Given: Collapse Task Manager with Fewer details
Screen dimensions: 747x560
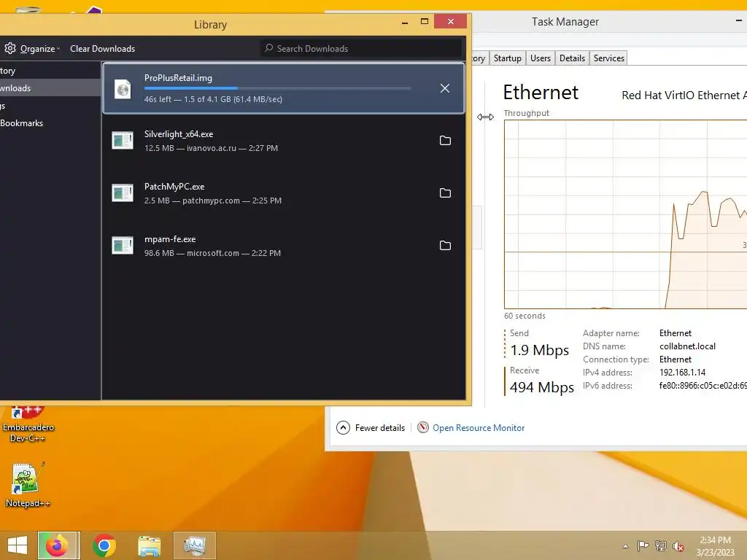Looking at the screenshot, I should tap(371, 427).
